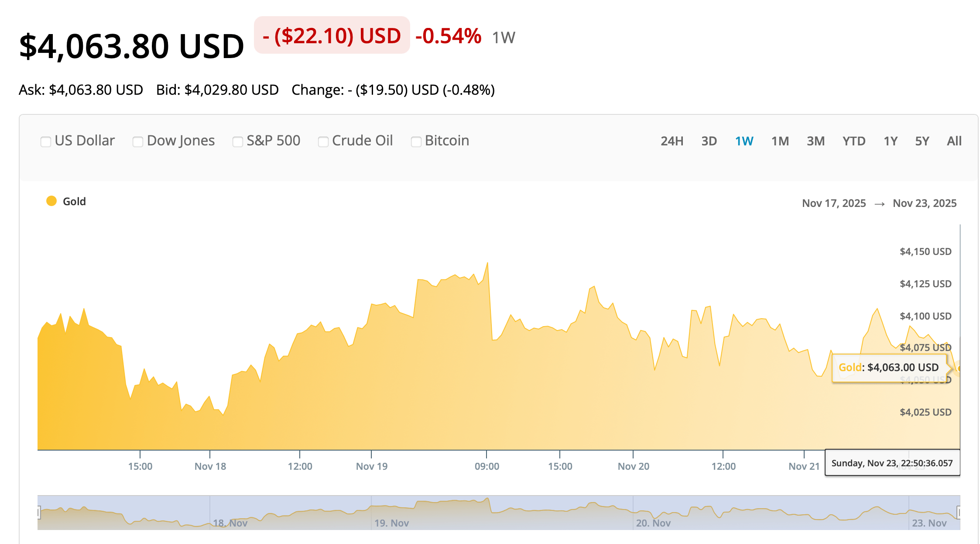Screen dimensions: 980x544
Task: Select the 5Y time range
Action: pos(921,141)
